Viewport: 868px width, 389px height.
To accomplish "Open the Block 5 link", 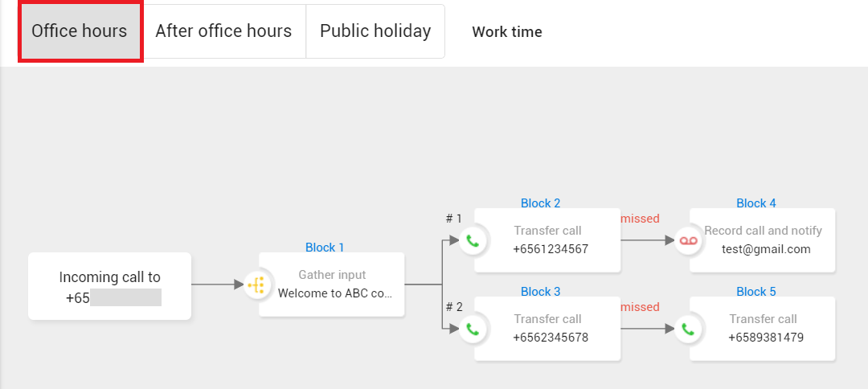I will click(756, 292).
